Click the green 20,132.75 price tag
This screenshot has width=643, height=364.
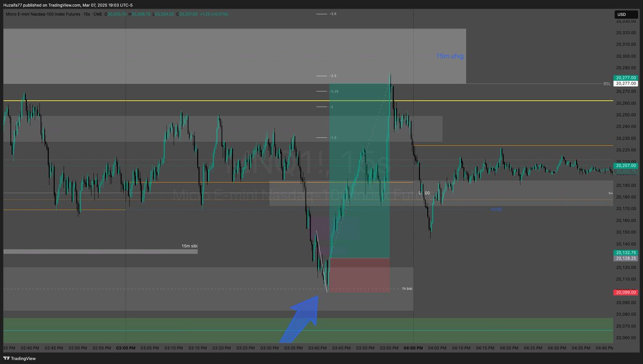tap(626, 252)
